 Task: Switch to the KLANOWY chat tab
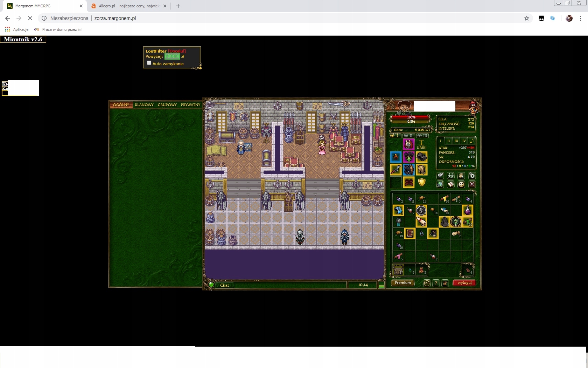coord(144,105)
